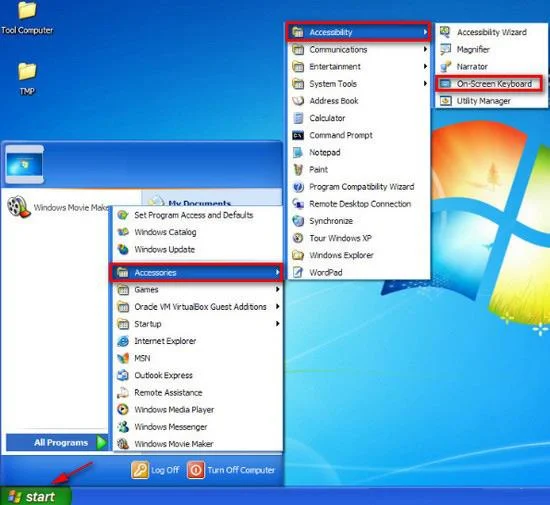Launch Calculator icon
The image size is (550, 505).
(298, 118)
